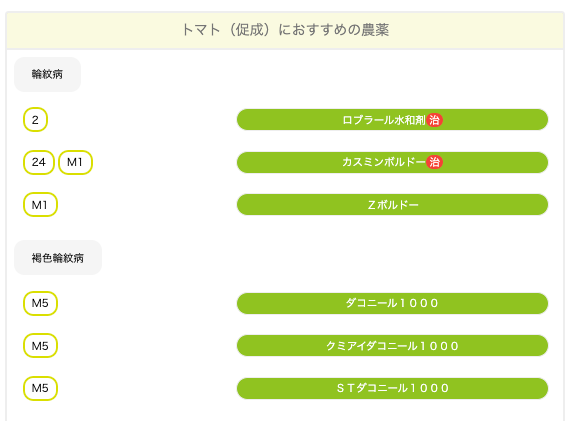The image size is (569, 421).
Task: Select the FRAC code 2 badge
Action: (35, 120)
